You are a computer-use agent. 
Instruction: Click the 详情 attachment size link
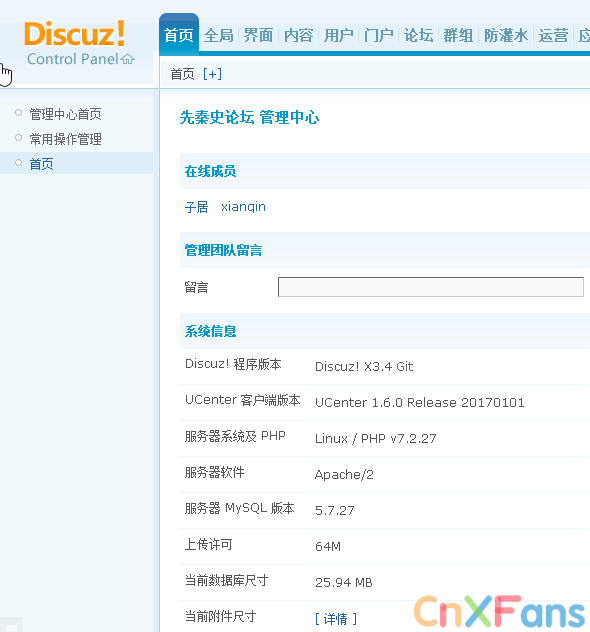(x=336, y=618)
